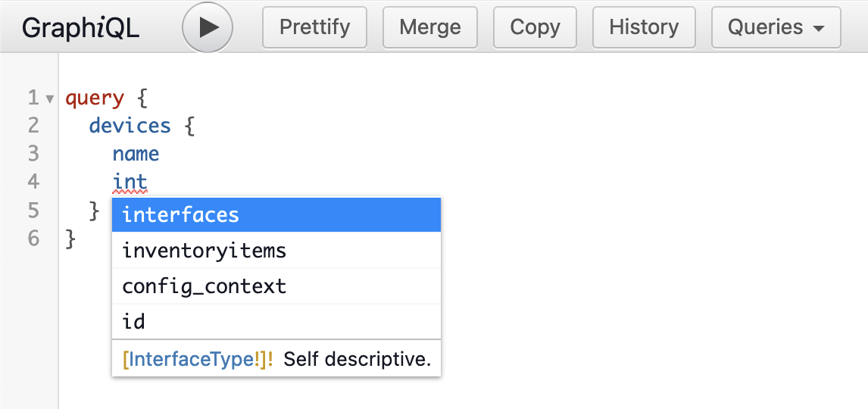Click the Prettify button

314,28
